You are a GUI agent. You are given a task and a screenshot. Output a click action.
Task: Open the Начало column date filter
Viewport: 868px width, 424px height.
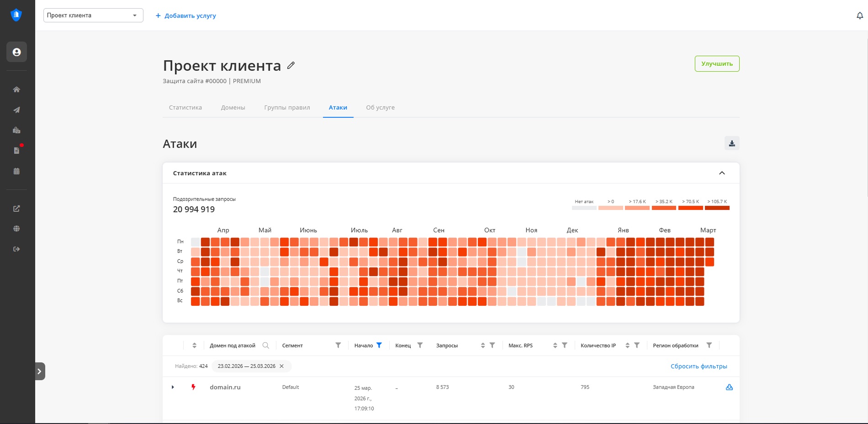coord(379,345)
